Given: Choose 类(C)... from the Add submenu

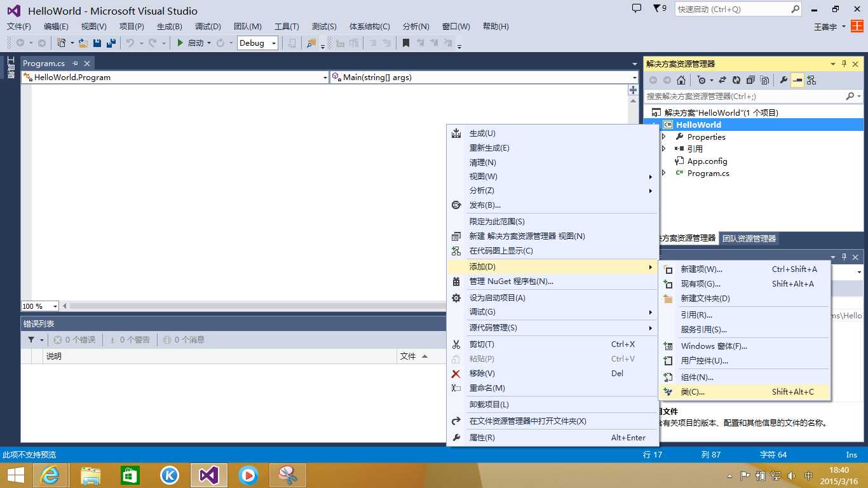Looking at the screenshot, I should pos(745,392).
